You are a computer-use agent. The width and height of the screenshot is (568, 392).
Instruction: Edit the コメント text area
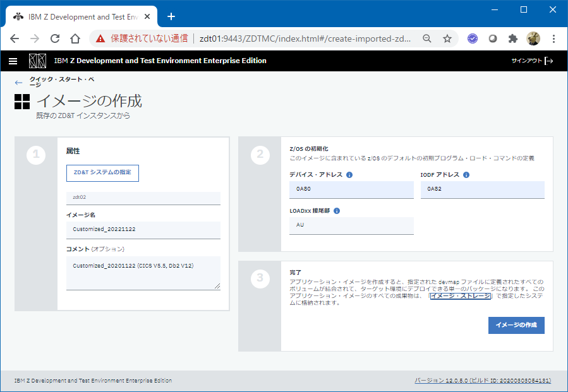[x=143, y=273]
